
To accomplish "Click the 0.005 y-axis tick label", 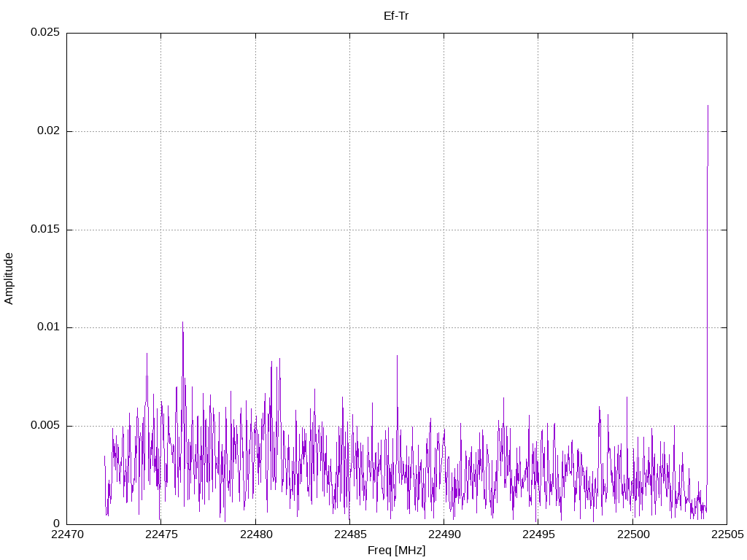I will pos(44,426).
